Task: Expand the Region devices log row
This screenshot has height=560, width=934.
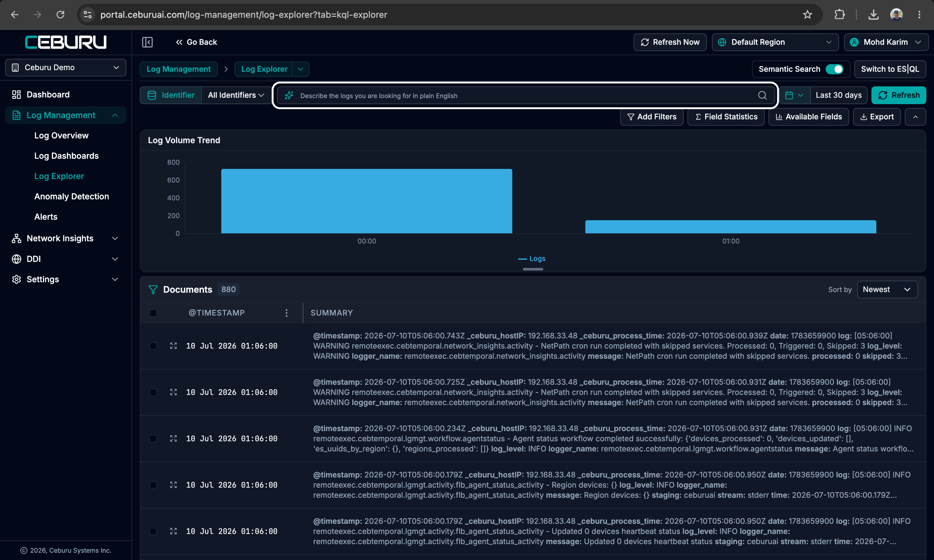Action: (173, 485)
